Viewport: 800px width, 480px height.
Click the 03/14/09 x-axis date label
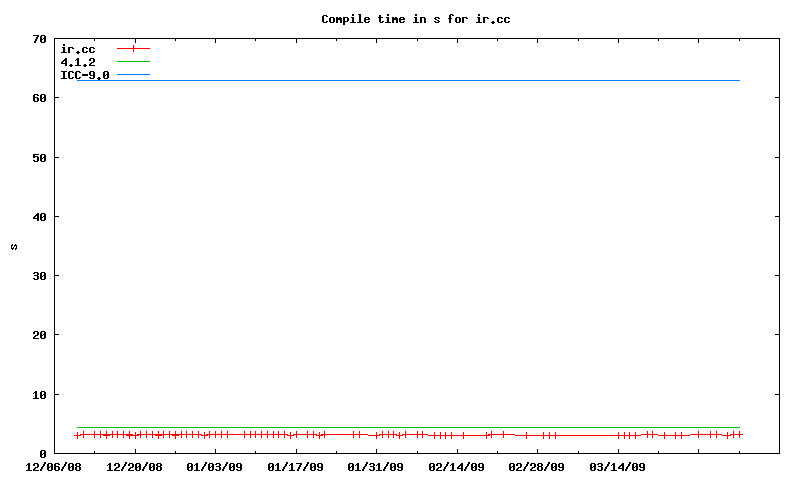tap(617, 466)
